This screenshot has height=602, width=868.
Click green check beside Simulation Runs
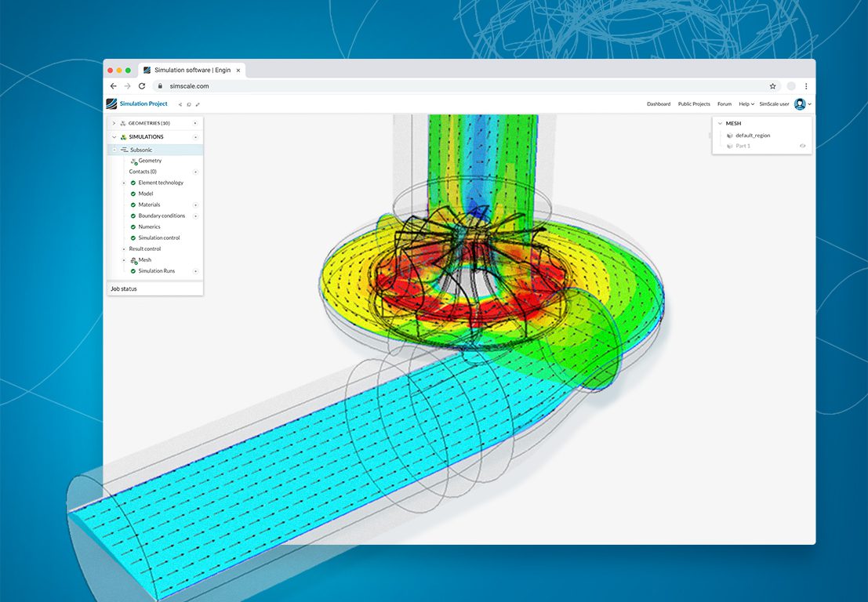click(x=133, y=271)
